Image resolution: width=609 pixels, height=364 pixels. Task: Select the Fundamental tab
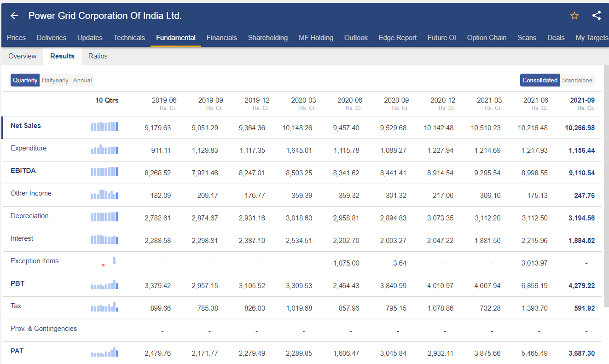pyautogui.click(x=176, y=38)
